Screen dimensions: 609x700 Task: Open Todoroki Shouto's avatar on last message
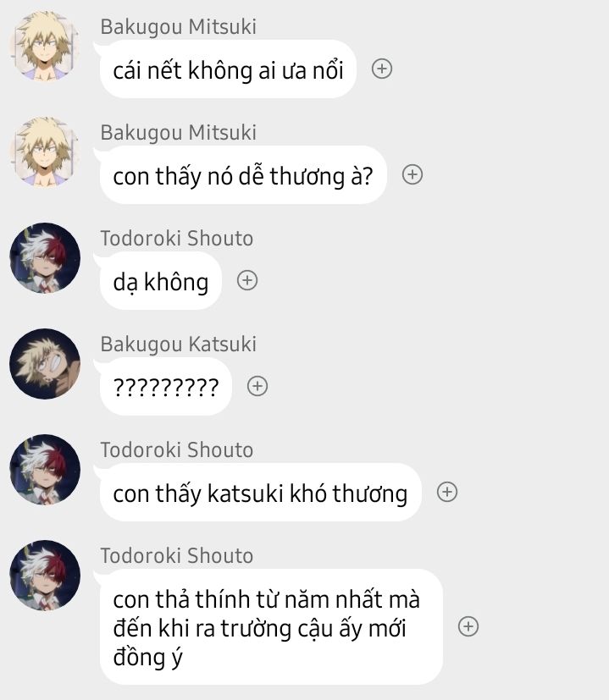click(x=45, y=576)
